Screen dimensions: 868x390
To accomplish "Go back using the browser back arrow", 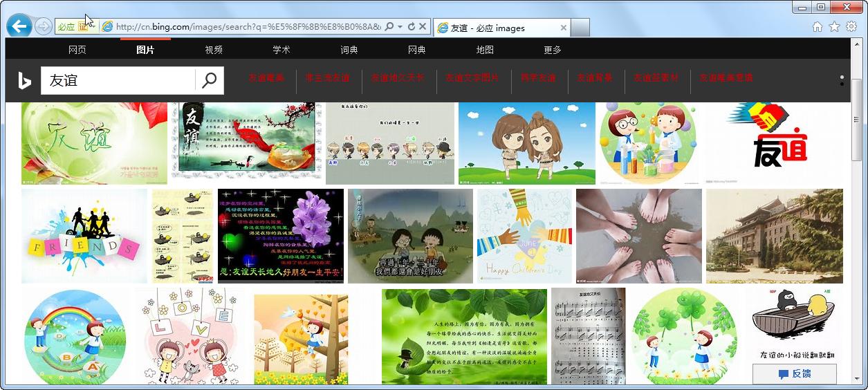I will point(19,26).
